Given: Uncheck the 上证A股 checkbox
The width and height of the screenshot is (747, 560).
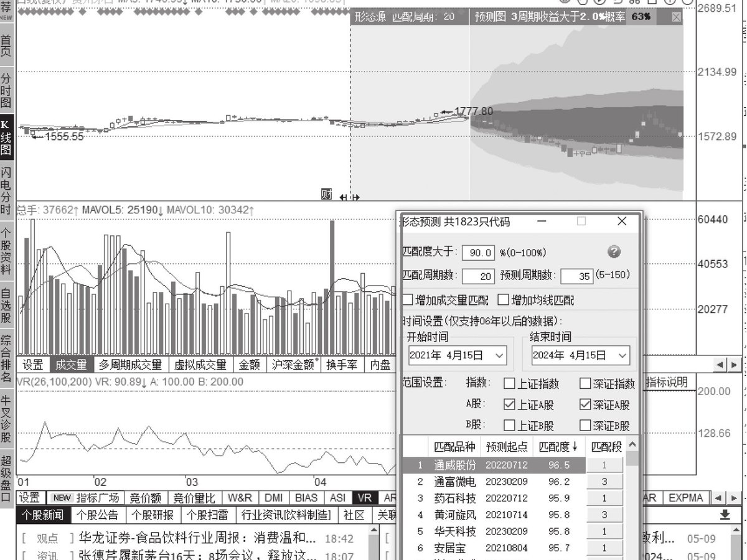Looking at the screenshot, I should click(x=509, y=404).
